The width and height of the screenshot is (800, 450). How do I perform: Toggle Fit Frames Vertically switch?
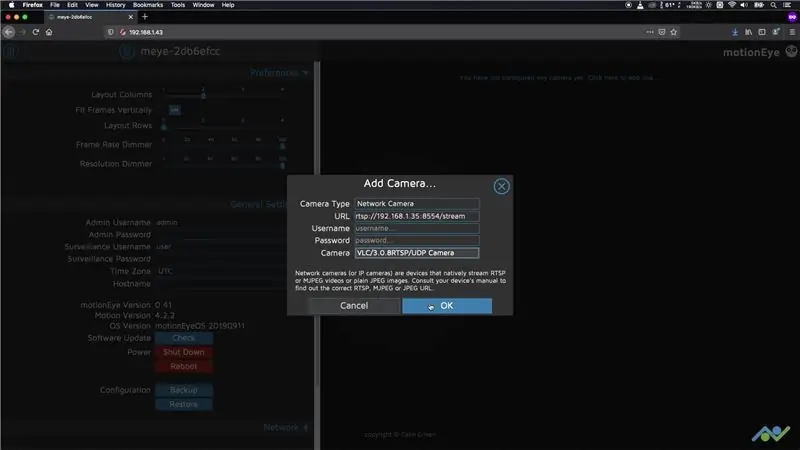(x=174, y=110)
